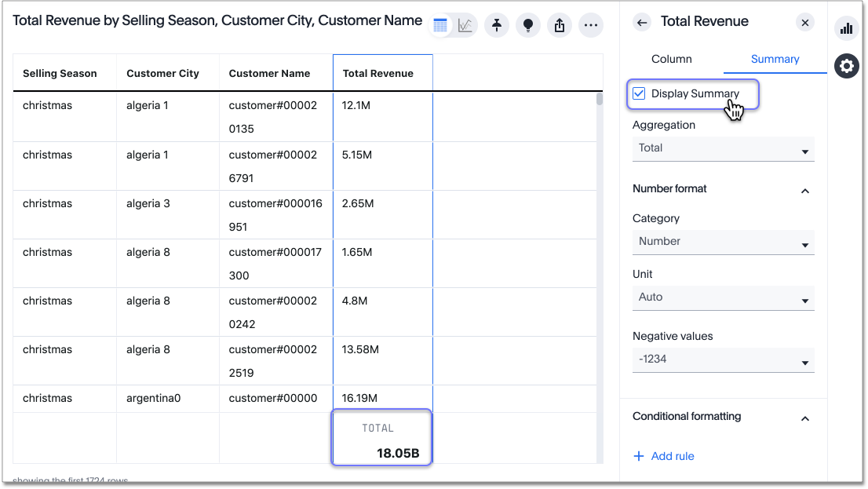Close the Total Revenue panel
Viewport: 868px width, 489px height.
coord(804,22)
